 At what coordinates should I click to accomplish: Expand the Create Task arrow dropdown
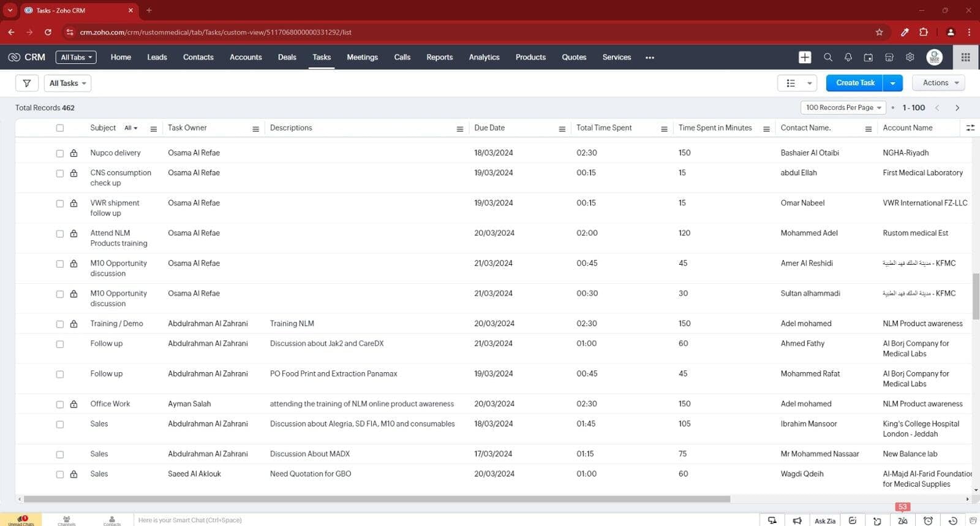893,83
